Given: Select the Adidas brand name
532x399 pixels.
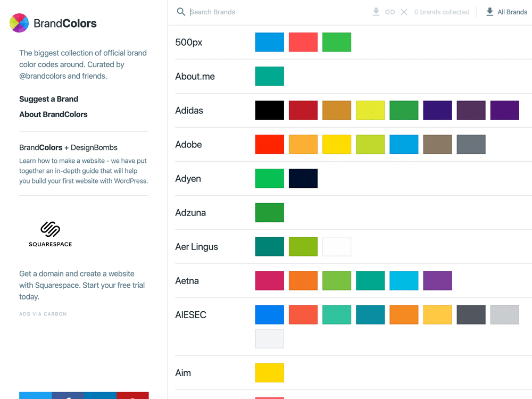Looking at the screenshot, I should point(189,110).
